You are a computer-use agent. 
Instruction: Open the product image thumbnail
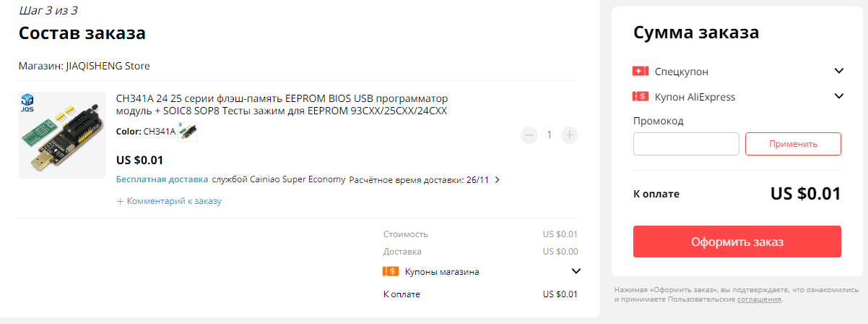[x=62, y=135]
